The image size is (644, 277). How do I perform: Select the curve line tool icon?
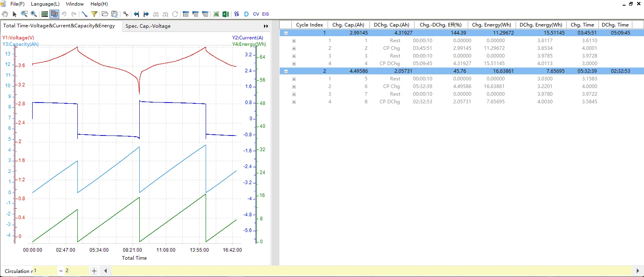tap(85, 14)
